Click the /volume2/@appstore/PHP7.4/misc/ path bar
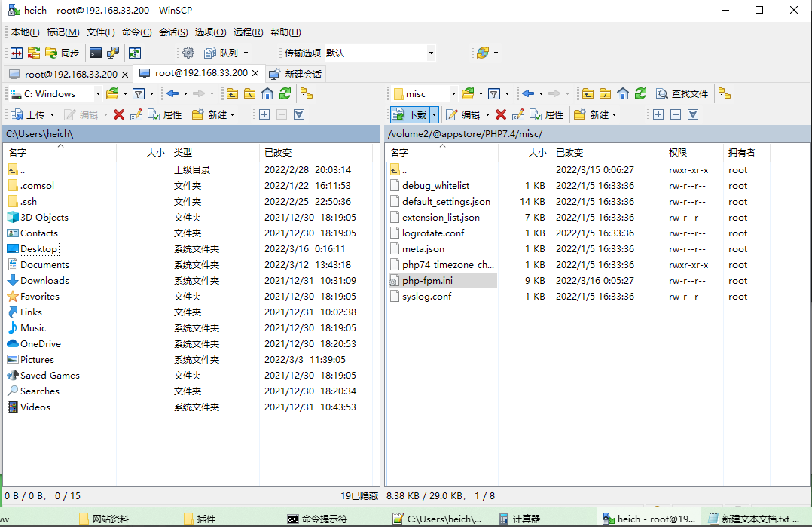 [598, 133]
